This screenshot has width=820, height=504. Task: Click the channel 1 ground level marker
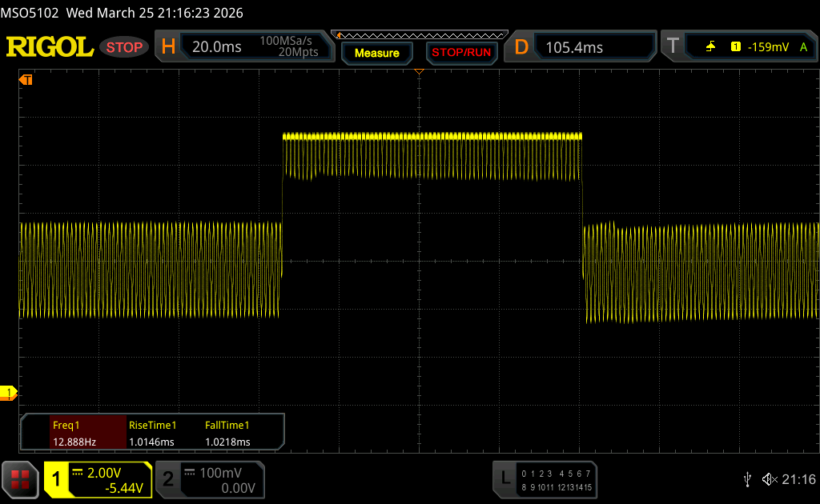tap(10, 392)
